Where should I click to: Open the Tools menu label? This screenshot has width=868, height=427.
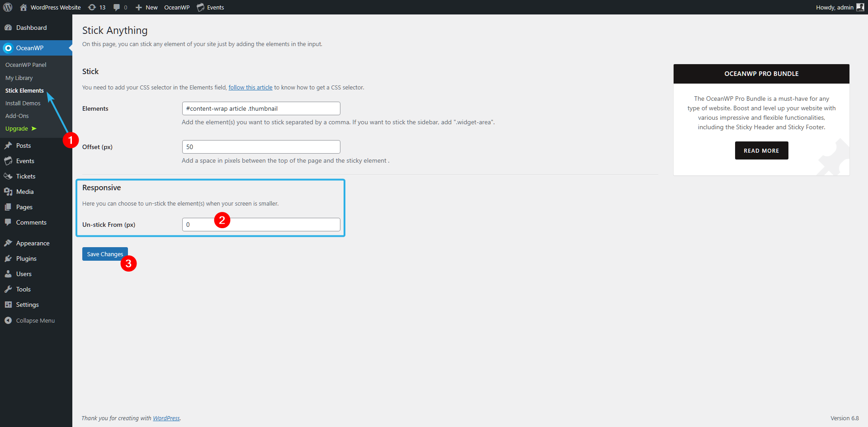click(x=24, y=289)
